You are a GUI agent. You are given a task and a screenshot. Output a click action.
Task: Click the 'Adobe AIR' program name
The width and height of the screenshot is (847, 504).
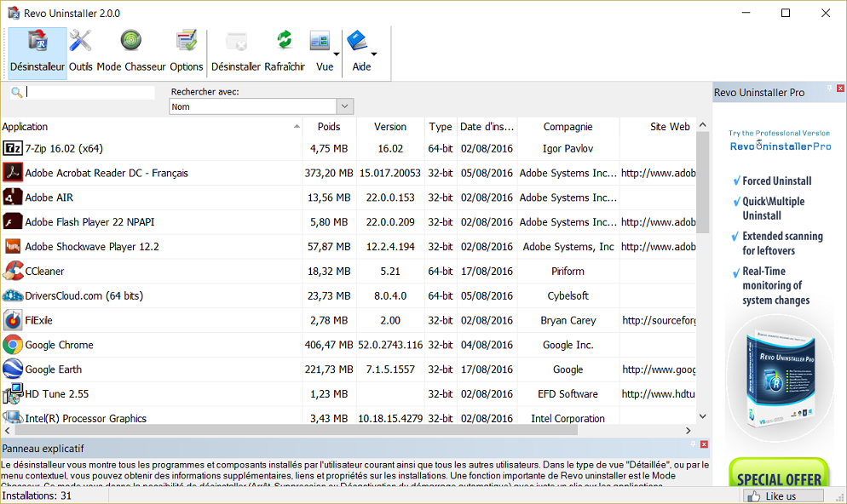click(49, 198)
